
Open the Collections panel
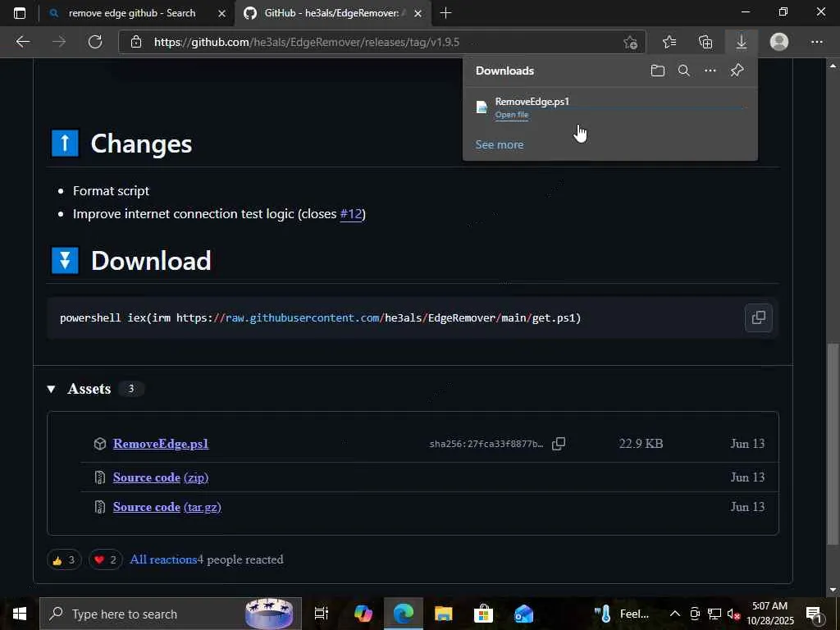point(705,42)
